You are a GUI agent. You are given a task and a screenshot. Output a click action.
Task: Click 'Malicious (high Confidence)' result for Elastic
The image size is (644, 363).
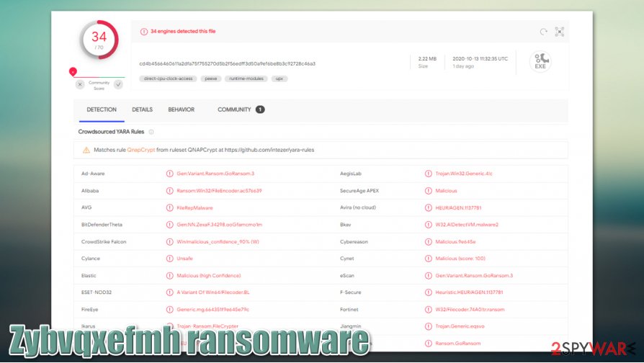coord(209,276)
